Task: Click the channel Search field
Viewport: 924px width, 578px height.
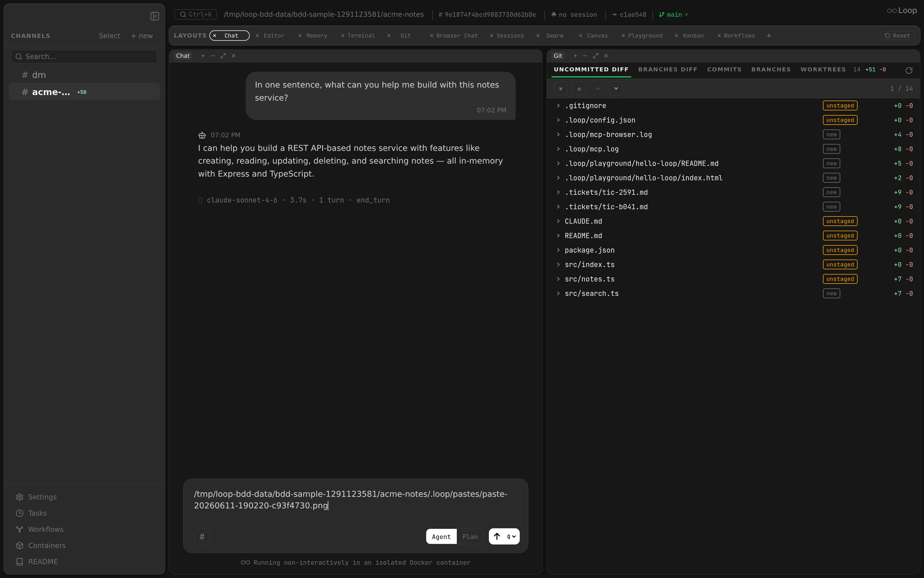Action: coord(84,57)
